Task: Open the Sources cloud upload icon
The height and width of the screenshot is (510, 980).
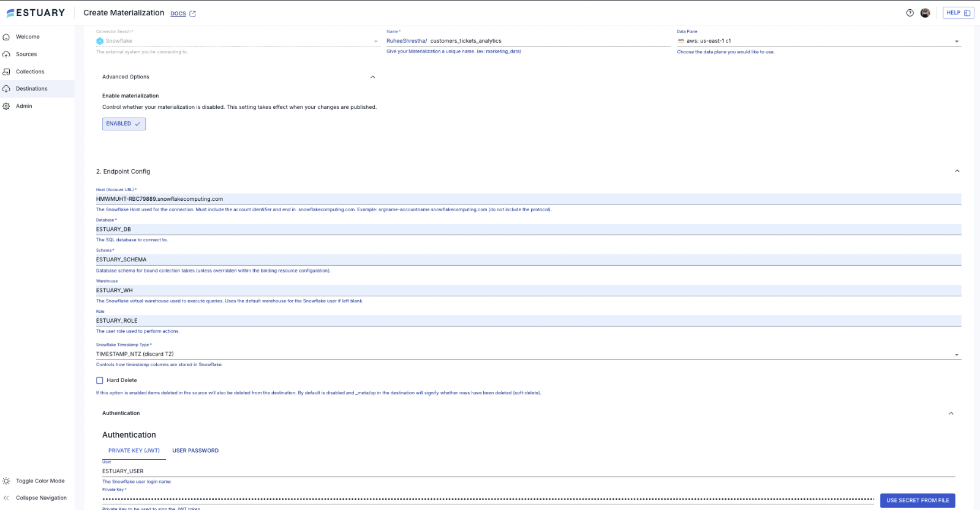Action: pos(6,54)
